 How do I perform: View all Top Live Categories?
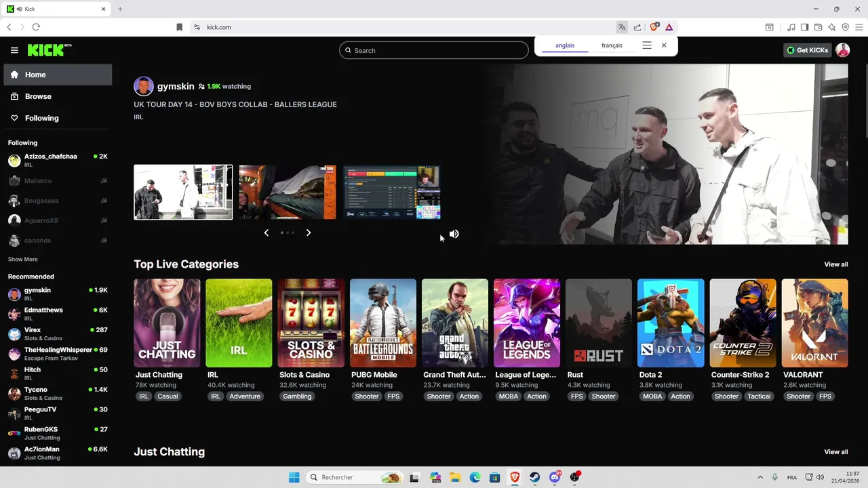pyautogui.click(x=835, y=264)
